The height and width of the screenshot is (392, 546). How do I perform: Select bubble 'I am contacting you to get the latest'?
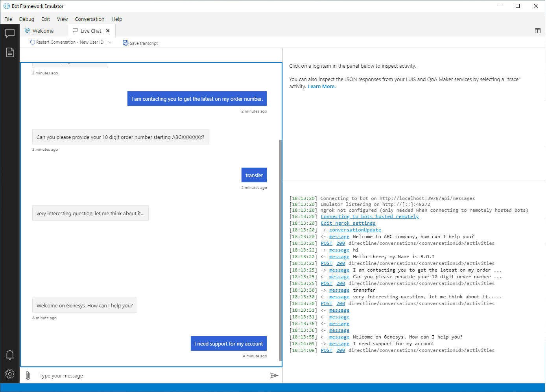[x=197, y=99]
